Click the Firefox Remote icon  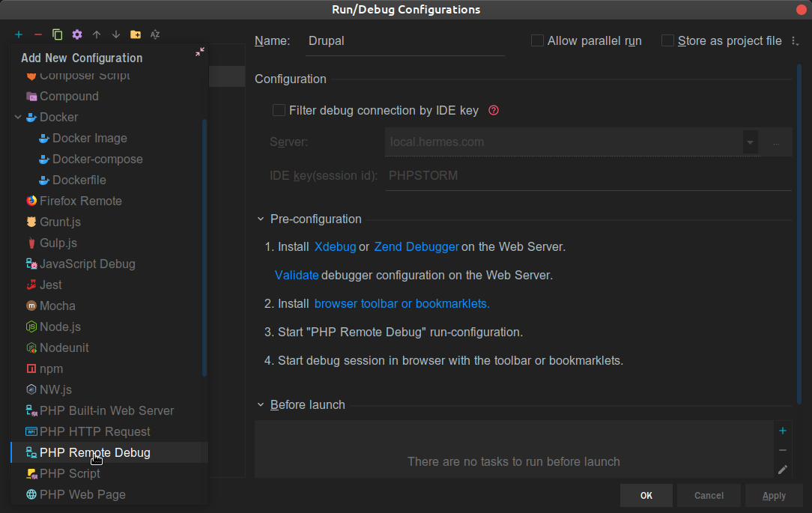pos(31,201)
